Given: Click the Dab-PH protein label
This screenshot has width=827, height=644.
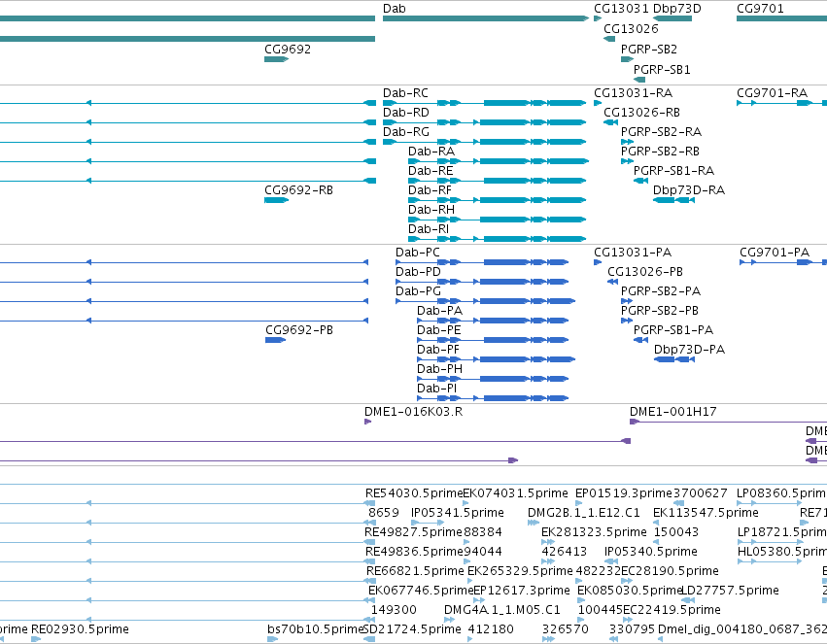Looking at the screenshot, I should pyautogui.click(x=439, y=369).
